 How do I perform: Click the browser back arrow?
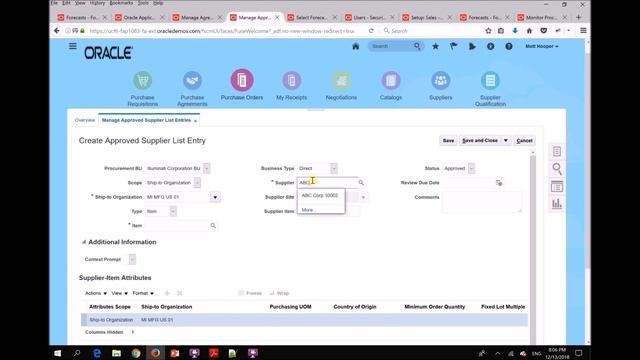(x=57, y=31)
